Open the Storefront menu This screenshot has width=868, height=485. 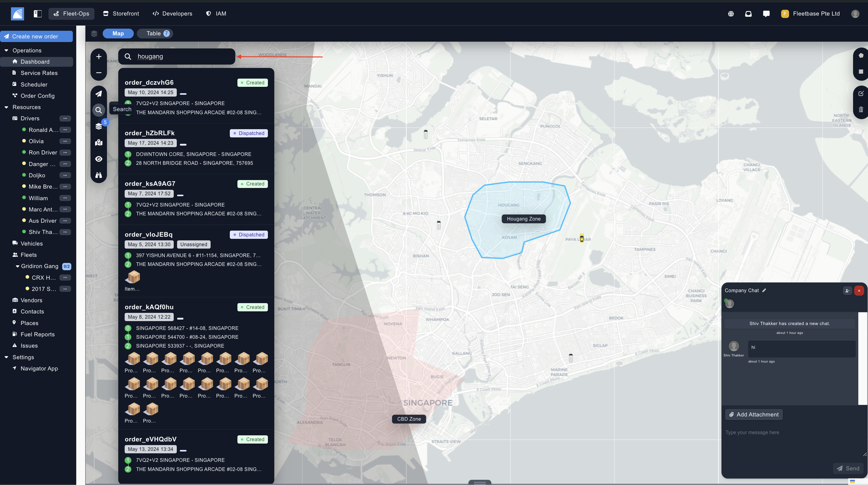[121, 13]
